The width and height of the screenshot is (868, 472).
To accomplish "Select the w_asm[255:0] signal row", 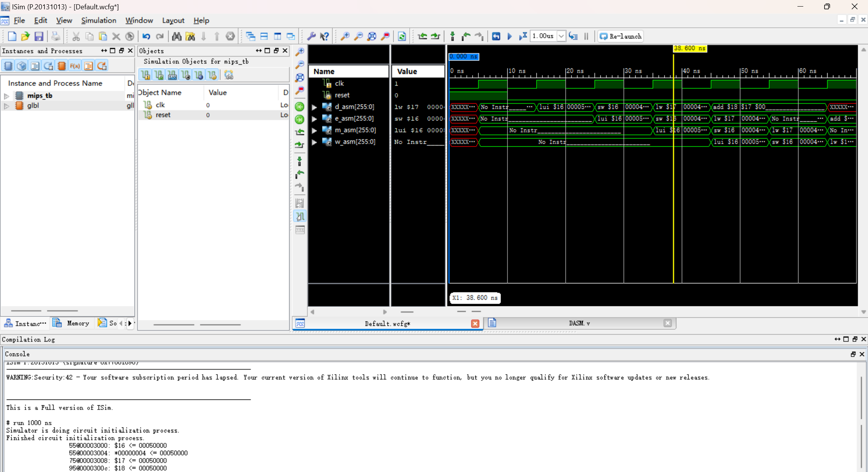I will point(355,142).
